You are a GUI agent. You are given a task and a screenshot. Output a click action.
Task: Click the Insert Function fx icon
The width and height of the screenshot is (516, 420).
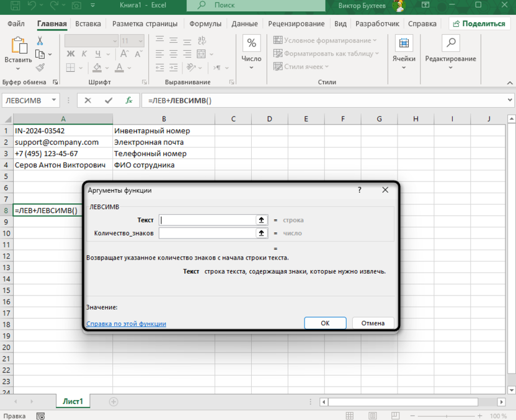pyautogui.click(x=128, y=100)
